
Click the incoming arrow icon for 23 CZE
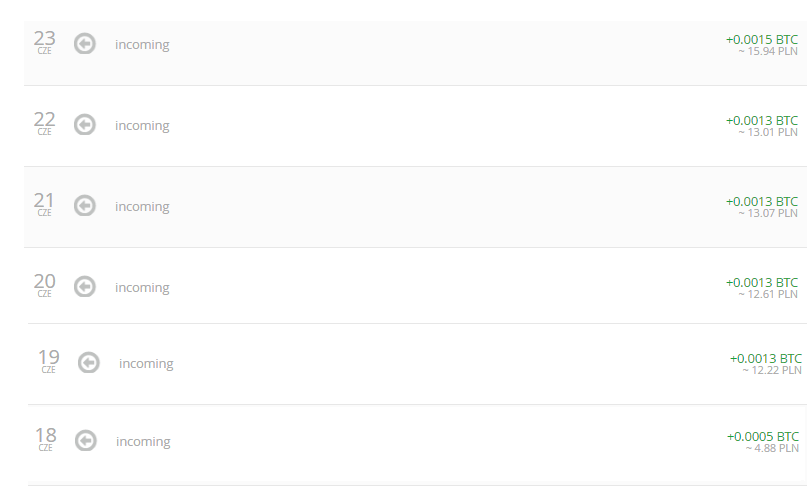pyautogui.click(x=85, y=44)
